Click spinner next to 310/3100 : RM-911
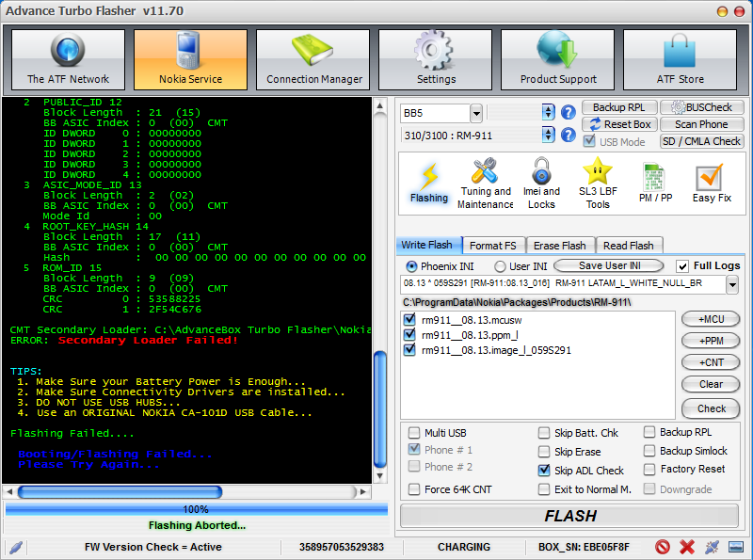753x560 pixels. click(x=548, y=135)
